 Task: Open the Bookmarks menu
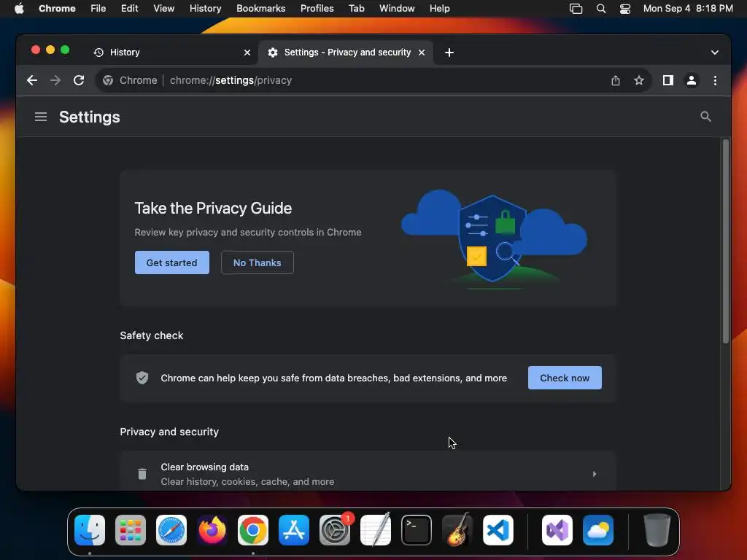pyautogui.click(x=261, y=9)
